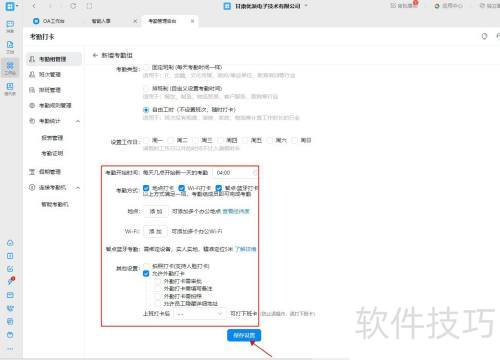
Task: Open 智能考勤机 sidebar sub-item
Action: pos(55,204)
